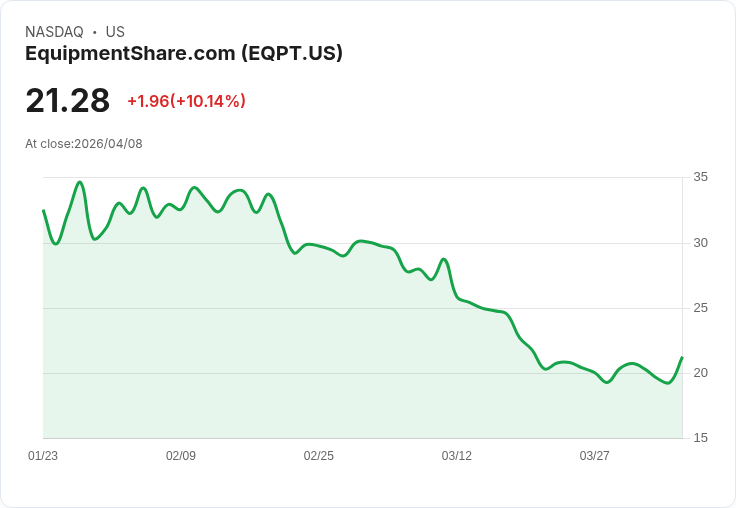The height and width of the screenshot is (508, 736).
Task: Click the US market label
Action: (115, 32)
